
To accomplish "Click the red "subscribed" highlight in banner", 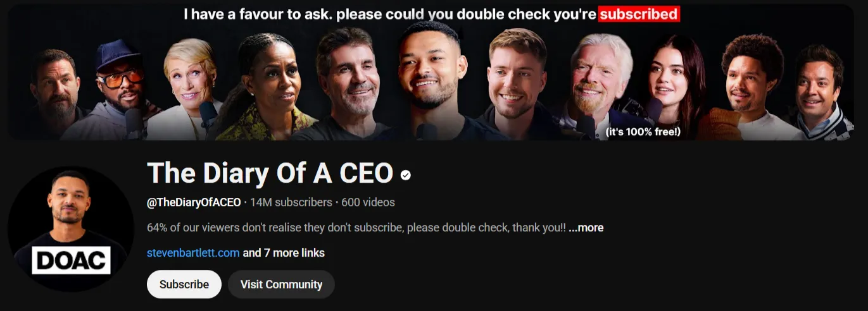I will 639,14.
